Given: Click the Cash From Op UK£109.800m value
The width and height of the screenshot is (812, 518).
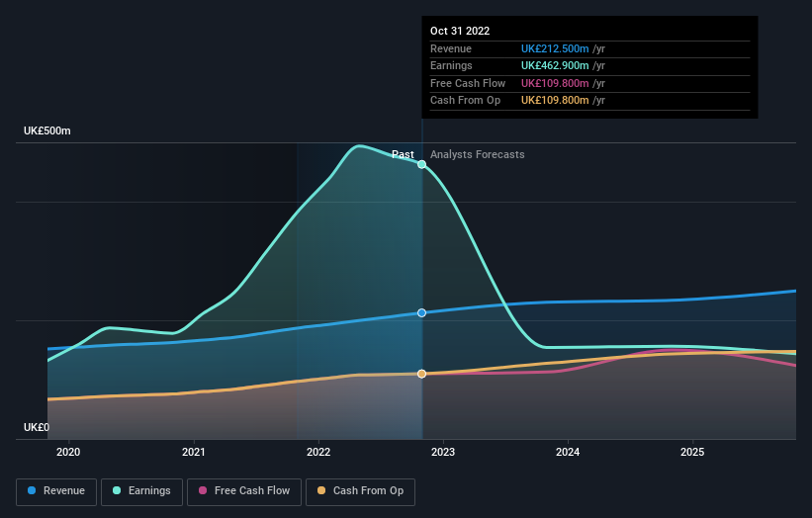Looking at the screenshot, I should click(555, 101).
